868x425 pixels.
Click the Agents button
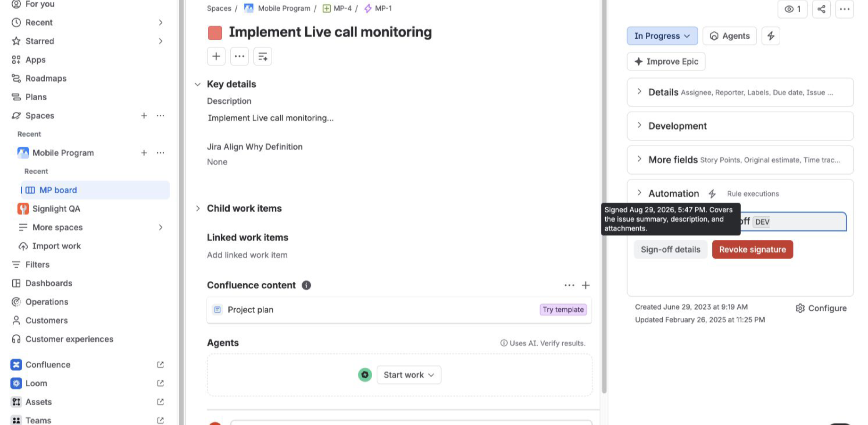tap(730, 36)
